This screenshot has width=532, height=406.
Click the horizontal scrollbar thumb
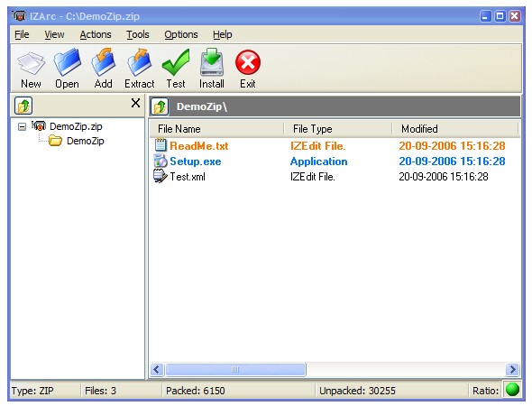point(235,369)
